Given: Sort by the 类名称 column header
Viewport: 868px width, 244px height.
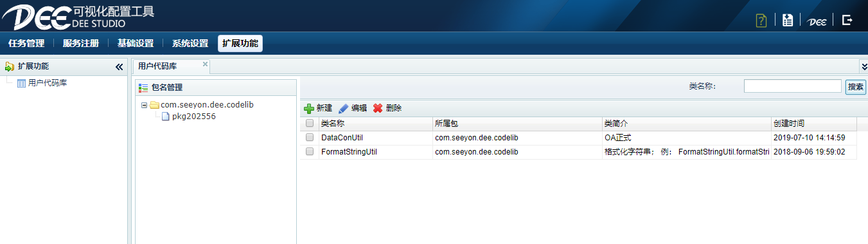Looking at the screenshot, I should pyautogui.click(x=375, y=123).
